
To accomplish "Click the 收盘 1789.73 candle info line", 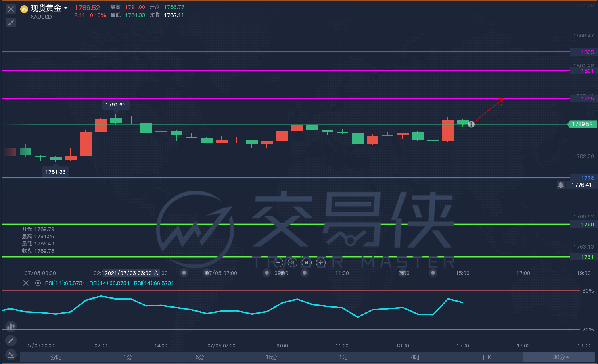I will (38, 251).
